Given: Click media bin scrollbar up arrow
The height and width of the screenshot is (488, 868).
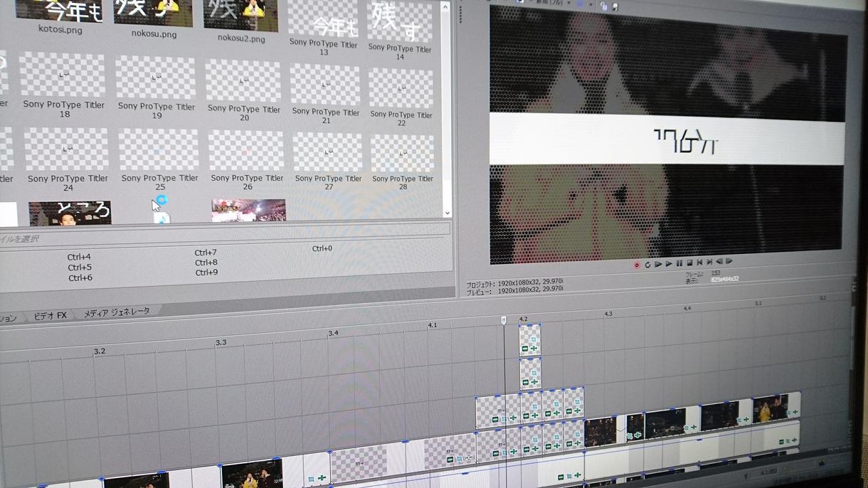Looking at the screenshot, I should click(445, 7).
